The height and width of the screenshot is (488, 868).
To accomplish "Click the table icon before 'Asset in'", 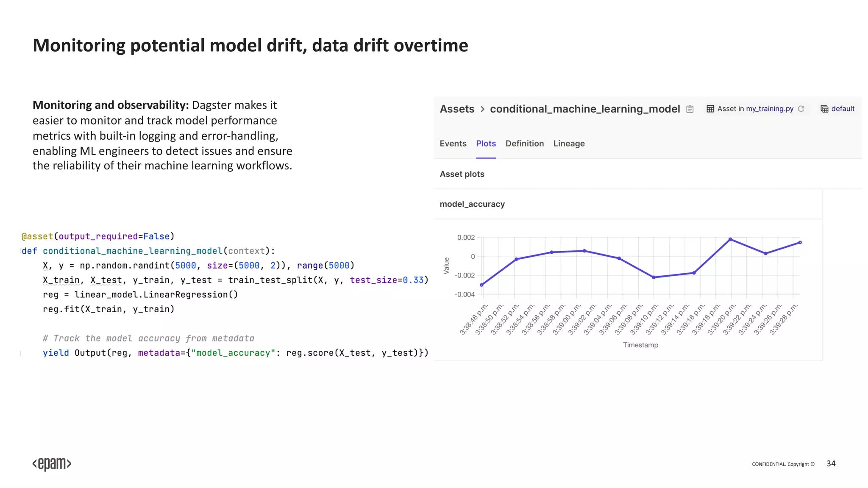I will tap(710, 109).
